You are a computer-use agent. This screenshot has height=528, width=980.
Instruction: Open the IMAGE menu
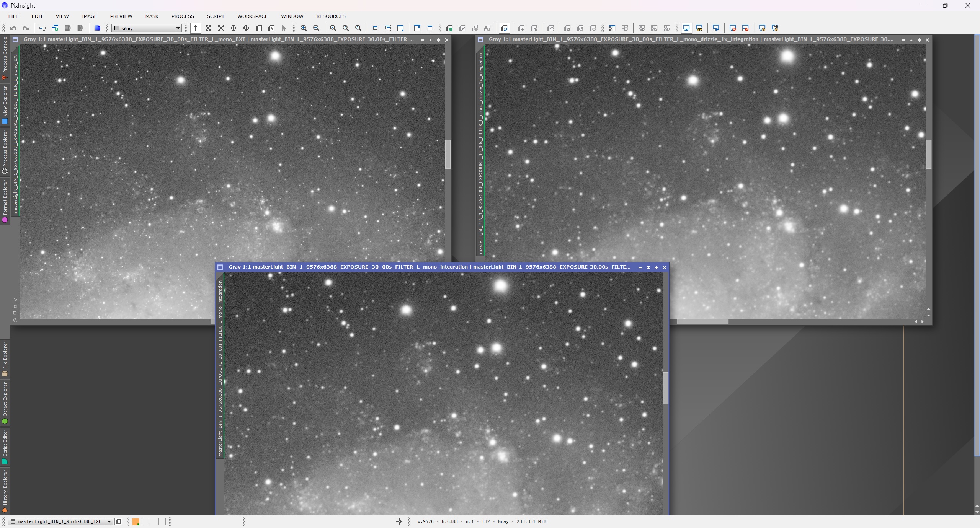pos(89,16)
